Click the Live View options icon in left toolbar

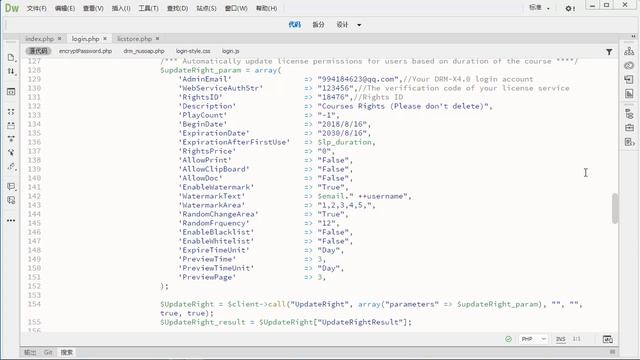tap(11, 92)
